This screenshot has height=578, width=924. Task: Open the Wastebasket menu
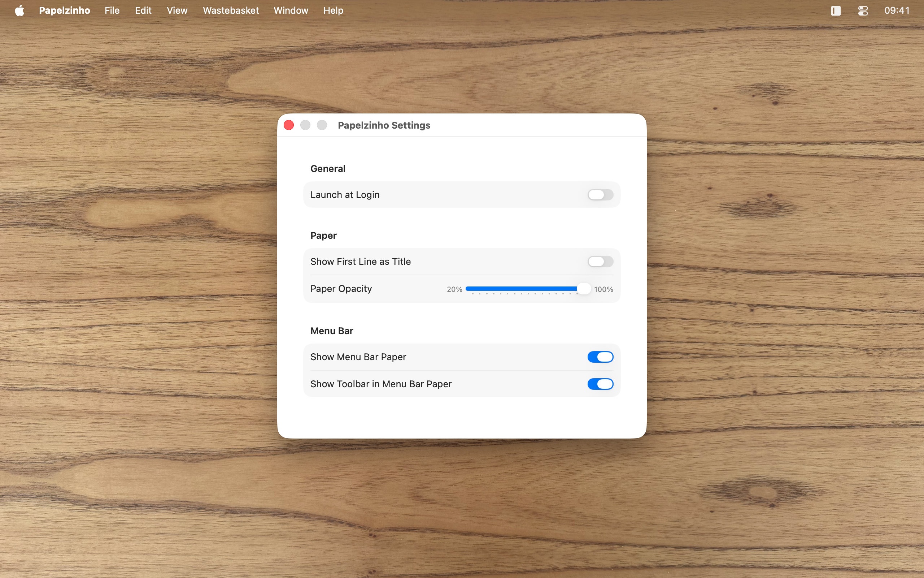[231, 10]
